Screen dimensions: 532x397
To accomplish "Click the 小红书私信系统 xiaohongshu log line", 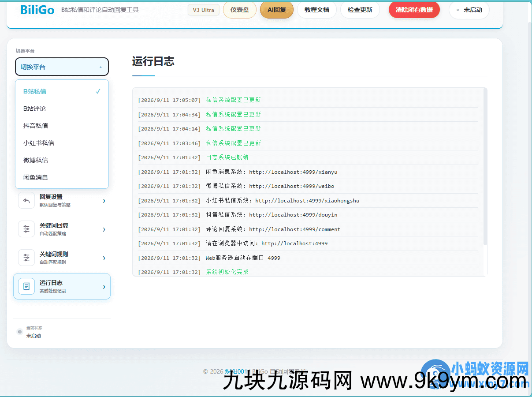I will 308,201.
